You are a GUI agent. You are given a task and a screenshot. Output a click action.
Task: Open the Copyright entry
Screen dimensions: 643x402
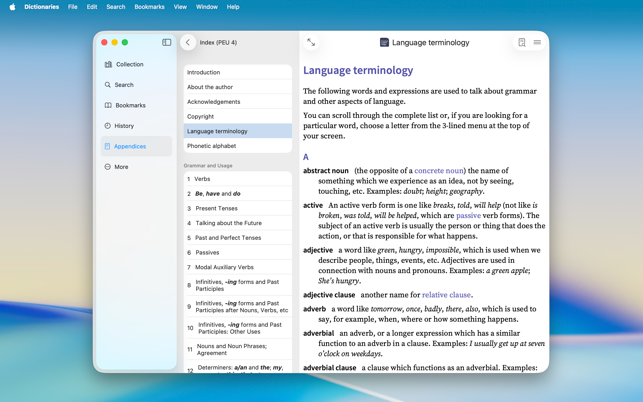pos(238,116)
